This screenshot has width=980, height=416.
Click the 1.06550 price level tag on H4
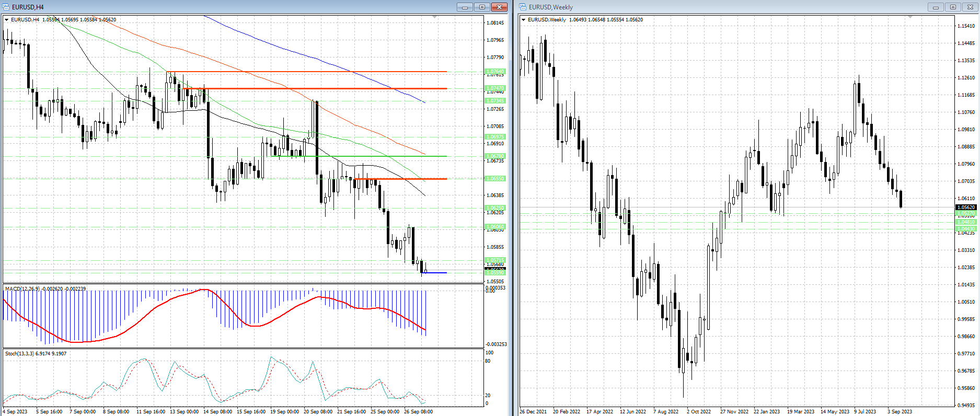pos(495,179)
